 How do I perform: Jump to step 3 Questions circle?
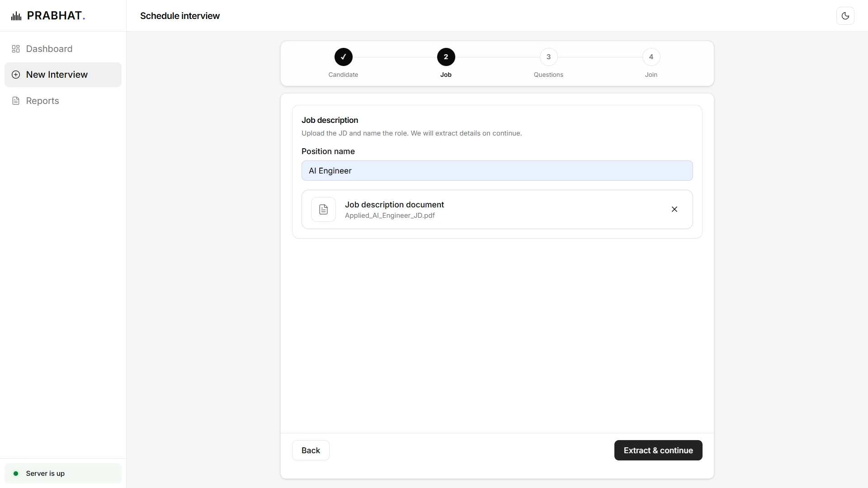[x=548, y=57]
